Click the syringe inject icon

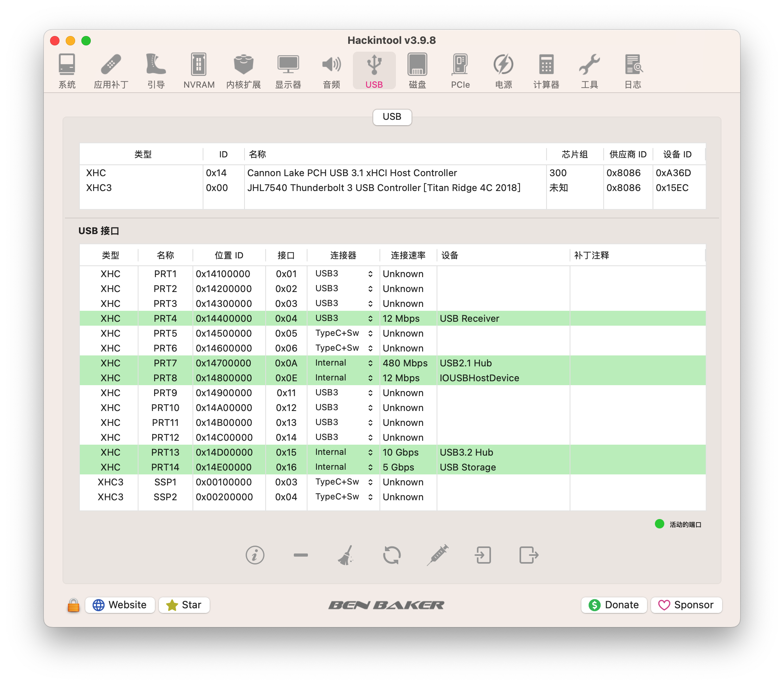click(437, 555)
